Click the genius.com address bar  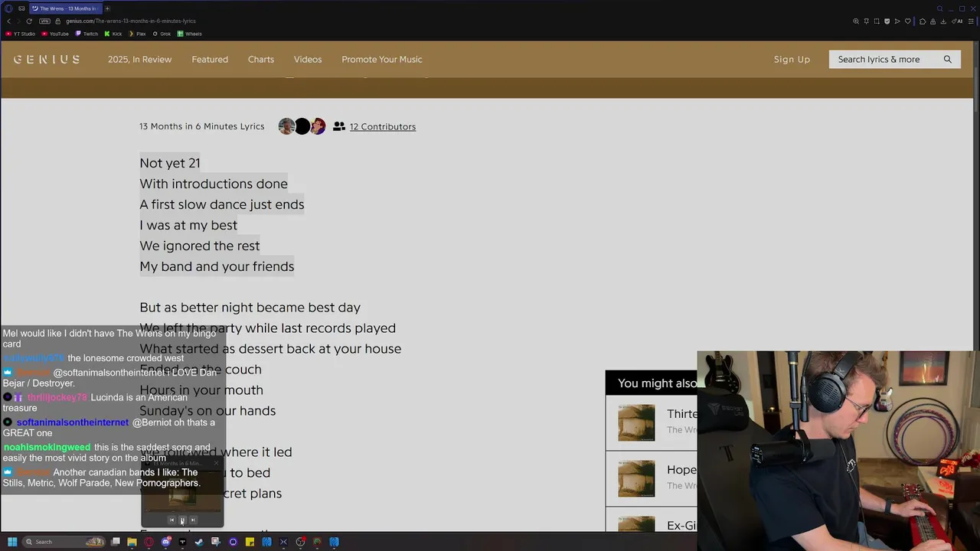coord(131,21)
